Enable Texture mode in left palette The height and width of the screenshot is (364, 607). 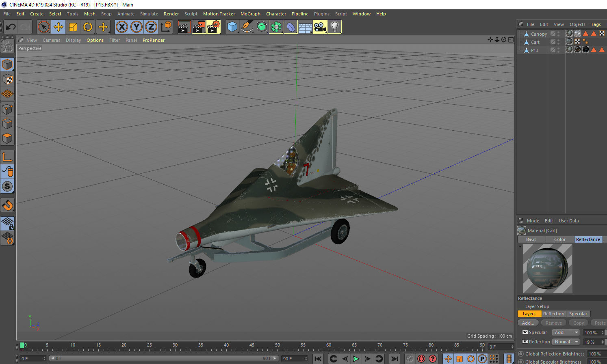point(7,80)
